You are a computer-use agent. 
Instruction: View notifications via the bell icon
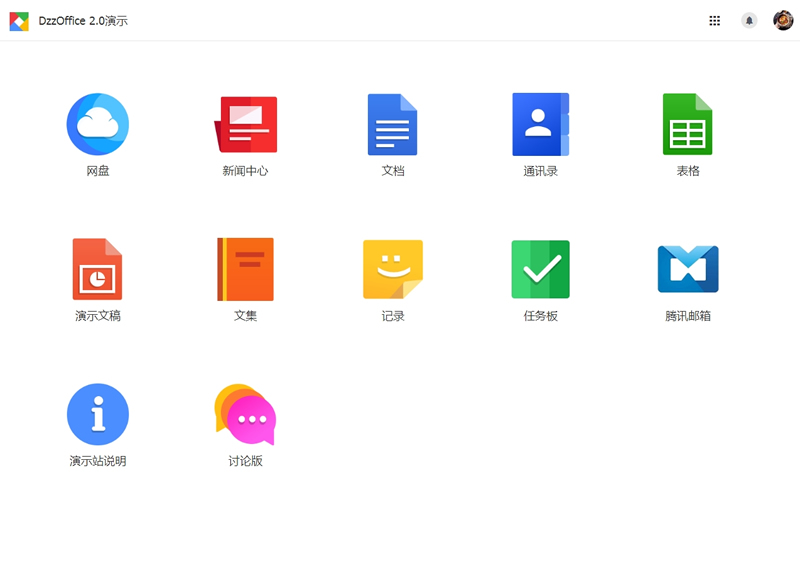tap(749, 20)
